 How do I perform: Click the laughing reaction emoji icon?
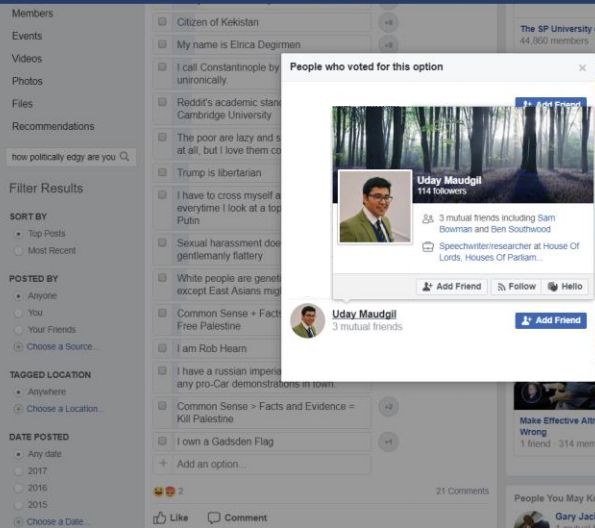coord(158,491)
